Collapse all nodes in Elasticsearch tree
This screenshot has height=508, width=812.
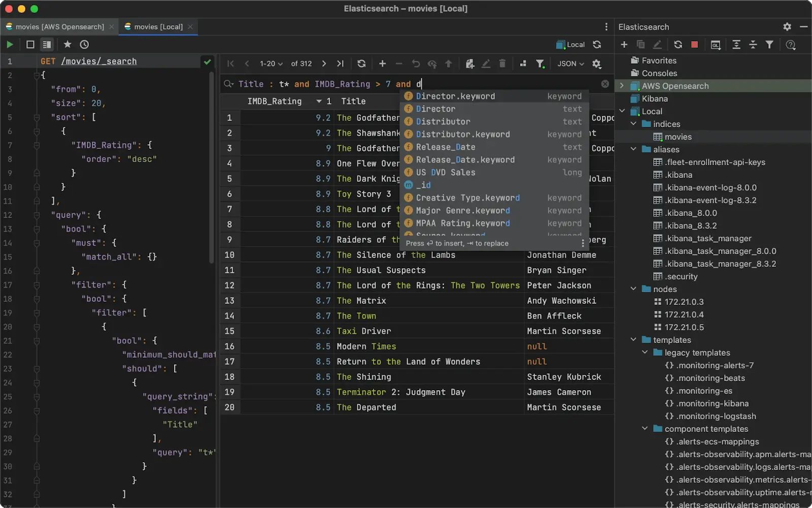pos(753,45)
